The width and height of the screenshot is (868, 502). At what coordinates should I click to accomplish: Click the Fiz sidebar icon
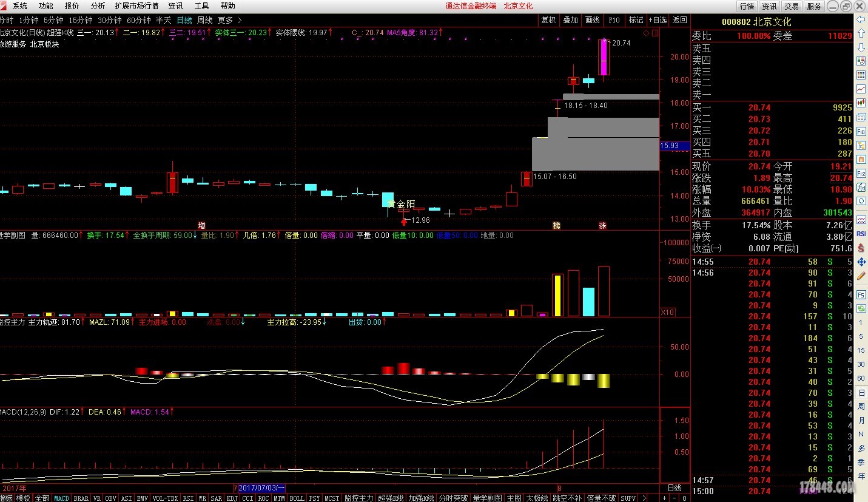click(x=861, y=173)
